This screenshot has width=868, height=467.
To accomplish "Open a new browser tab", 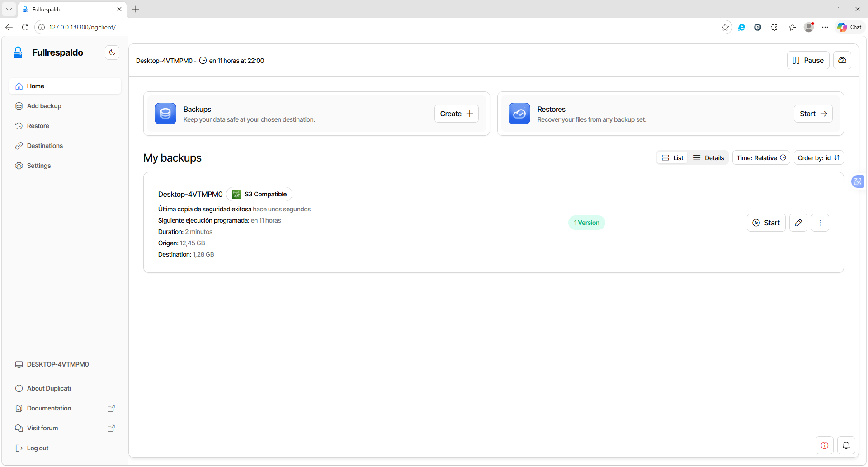I will coord(136,9).
